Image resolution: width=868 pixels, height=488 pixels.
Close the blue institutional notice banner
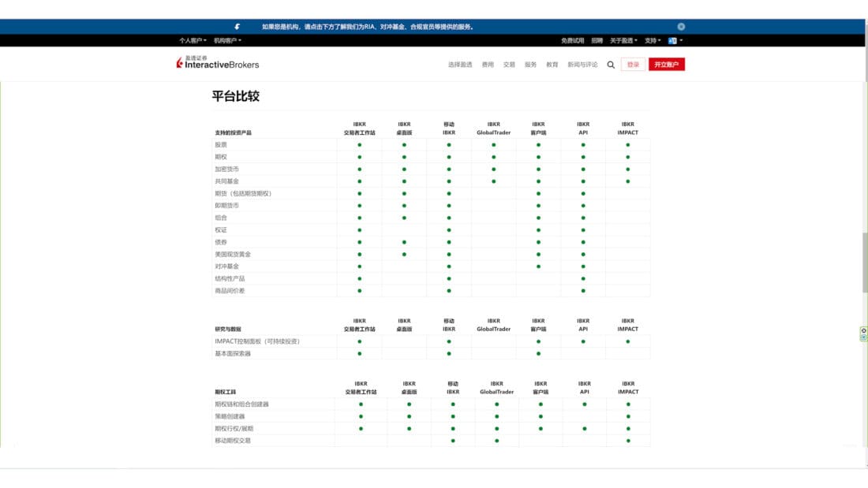coord(681,27)
